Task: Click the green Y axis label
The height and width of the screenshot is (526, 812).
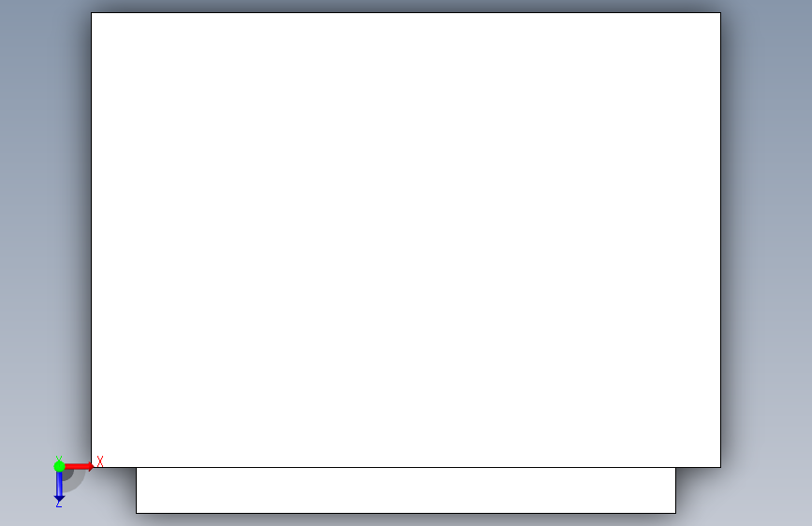Action: pyautogui.click(x=59, y=459)
